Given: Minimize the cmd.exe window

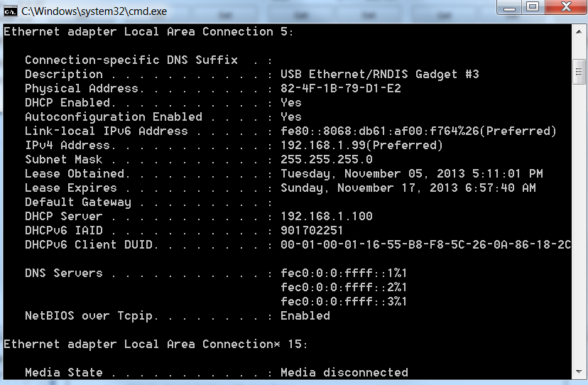Looking at the screenshot, I should click(x=509, y=7).
